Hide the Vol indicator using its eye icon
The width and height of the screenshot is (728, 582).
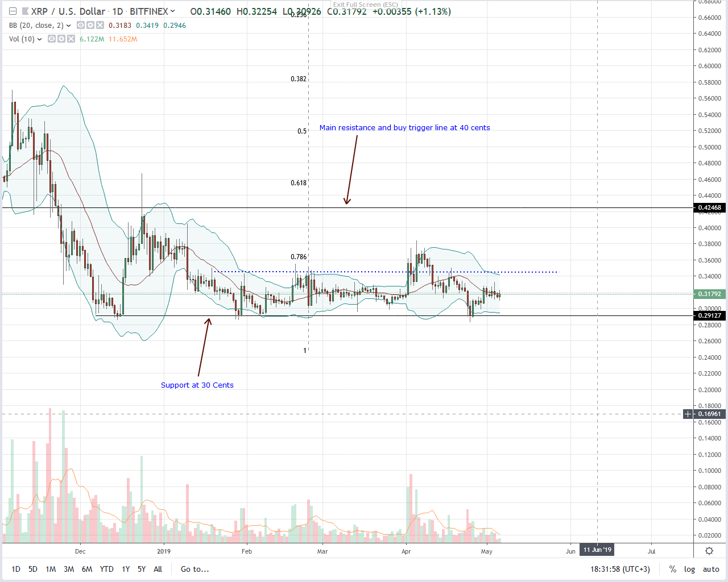(x=52, y=39)
